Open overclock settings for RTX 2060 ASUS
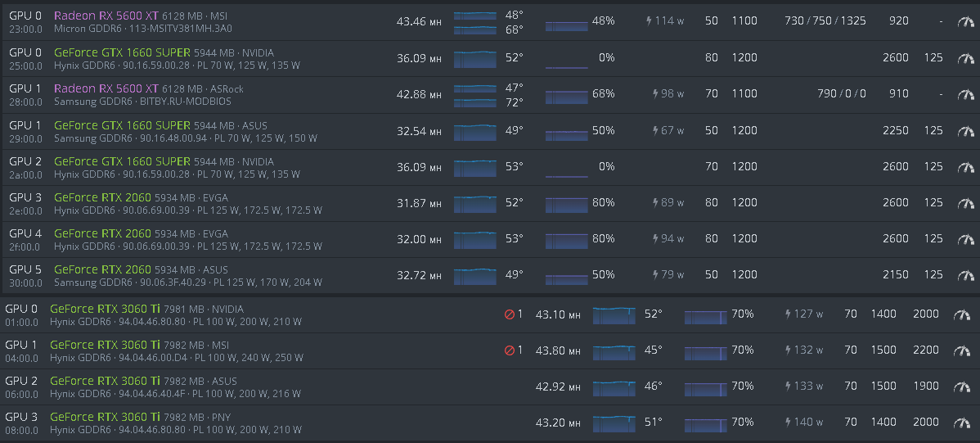 pyautogui.click(x=965, y=275)
